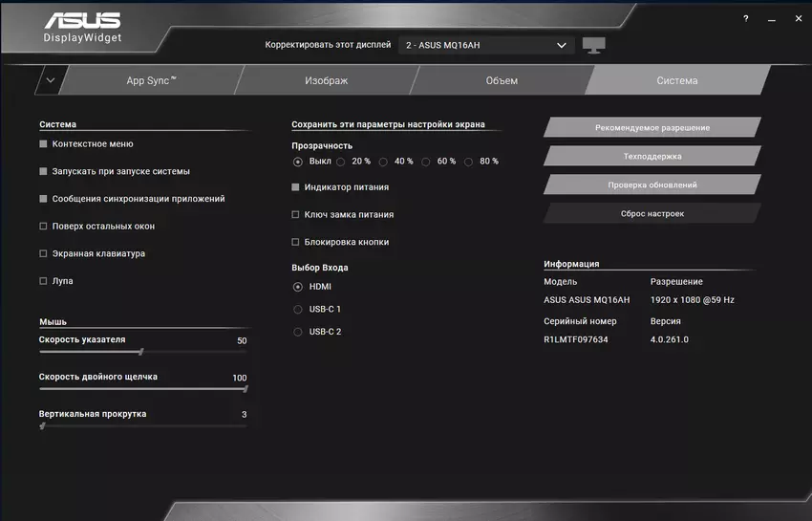Enable the Лупа checkbox
Viewport: 812px width, 521px height.
point(43,281)
